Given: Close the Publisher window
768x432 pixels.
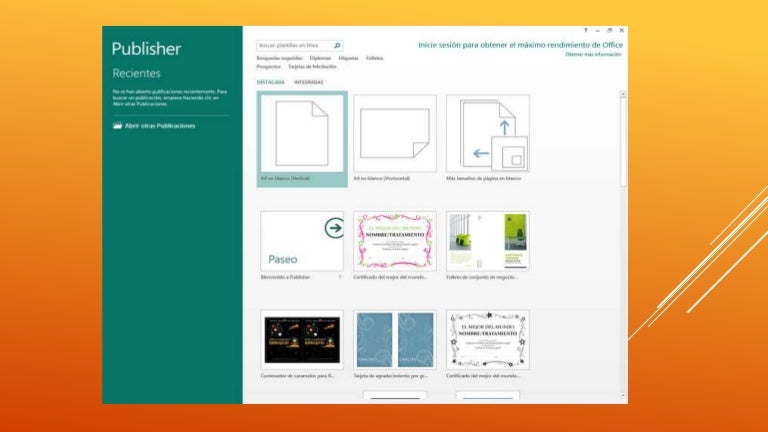Looking at the screenshot, I should [622, 30].
